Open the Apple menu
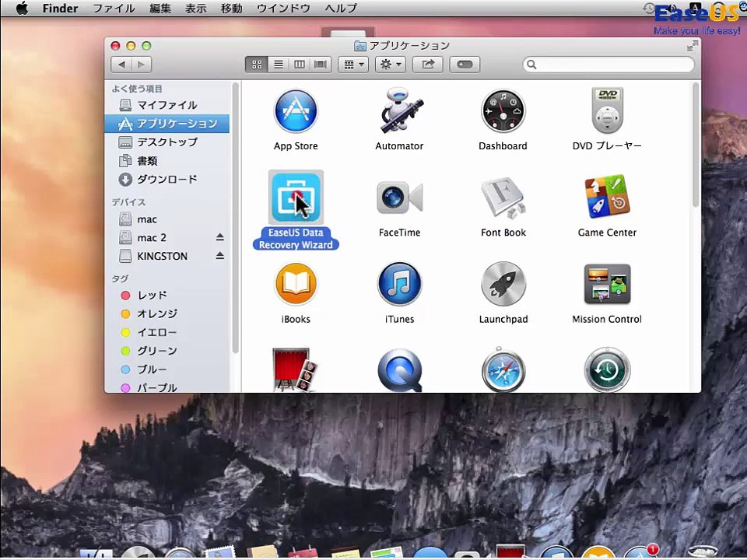This screenshot has width=747, height=560. [x=22, y=8]
